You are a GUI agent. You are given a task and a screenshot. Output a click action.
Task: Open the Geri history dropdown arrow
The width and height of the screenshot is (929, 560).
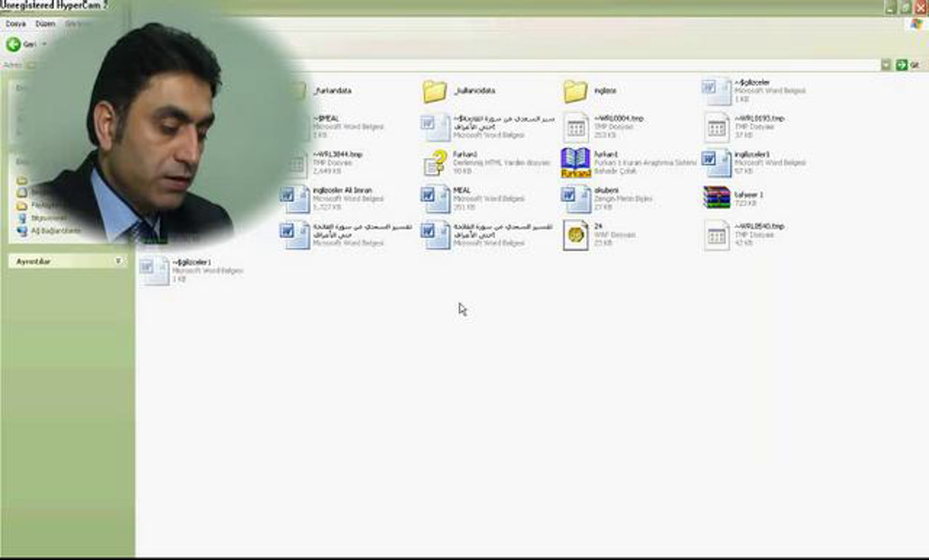44,44
